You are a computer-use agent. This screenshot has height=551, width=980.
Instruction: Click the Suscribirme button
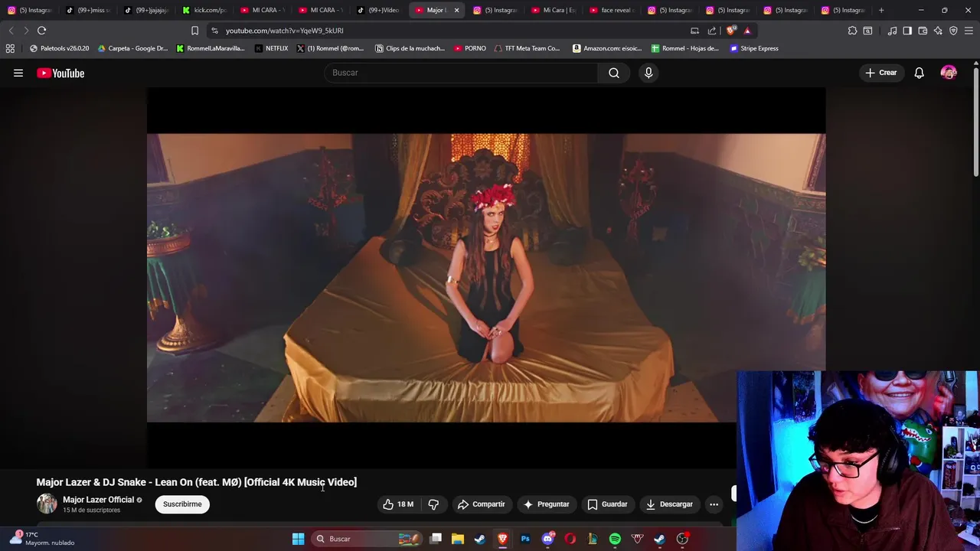point(182,504)
